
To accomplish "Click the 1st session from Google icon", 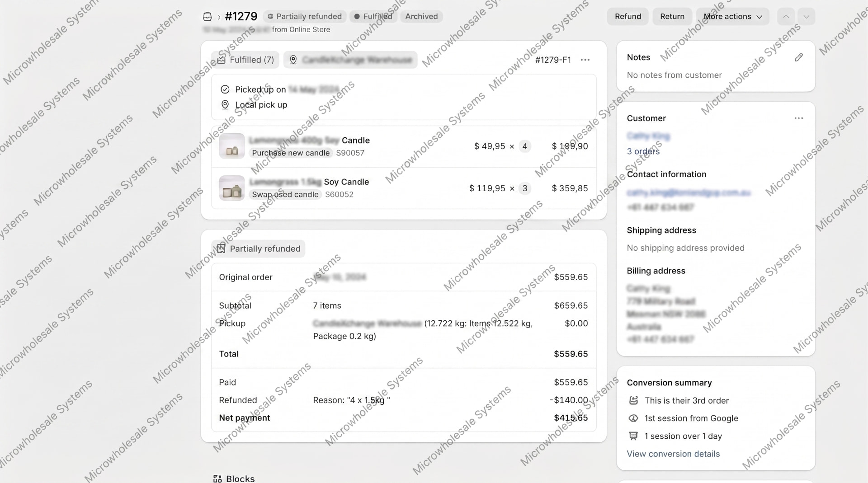I will pos(633,418).
